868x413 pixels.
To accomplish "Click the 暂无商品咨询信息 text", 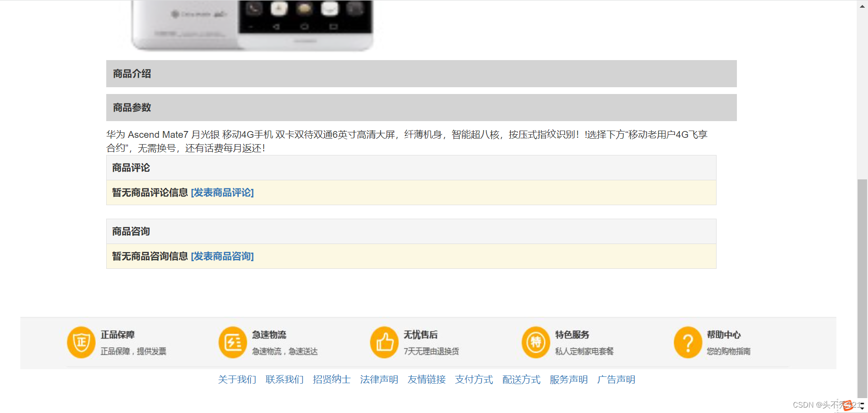I will pos(150,256).
